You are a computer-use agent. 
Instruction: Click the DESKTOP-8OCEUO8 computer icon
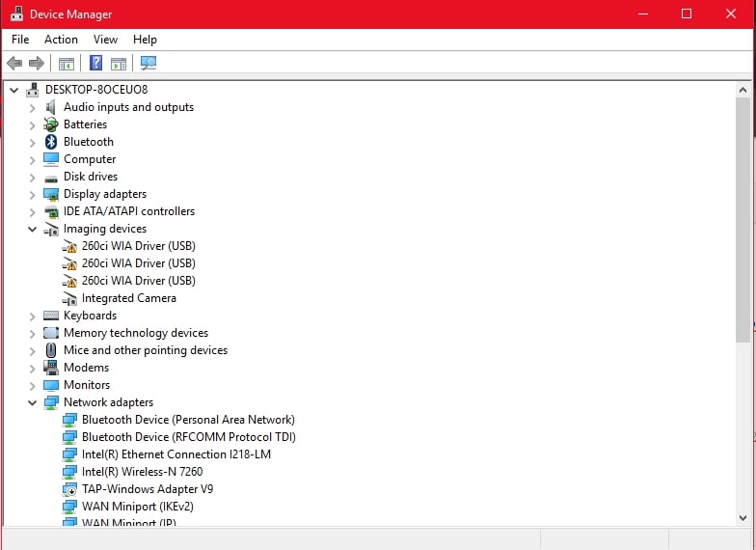(x=33, y=89)
